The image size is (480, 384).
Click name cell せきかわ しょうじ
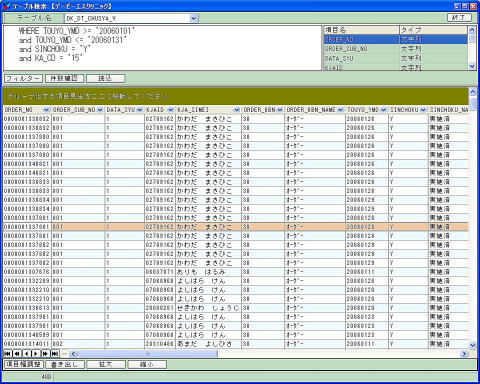[208, 308]
